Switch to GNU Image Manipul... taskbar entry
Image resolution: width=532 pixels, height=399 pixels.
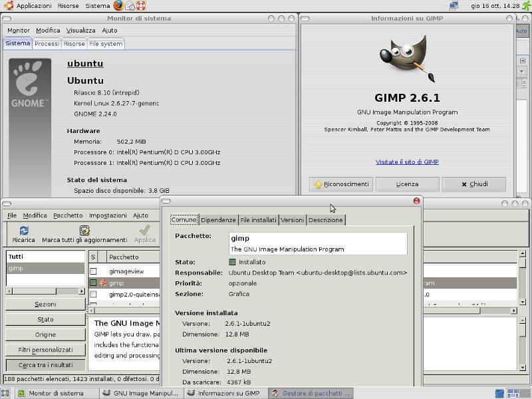141,393
